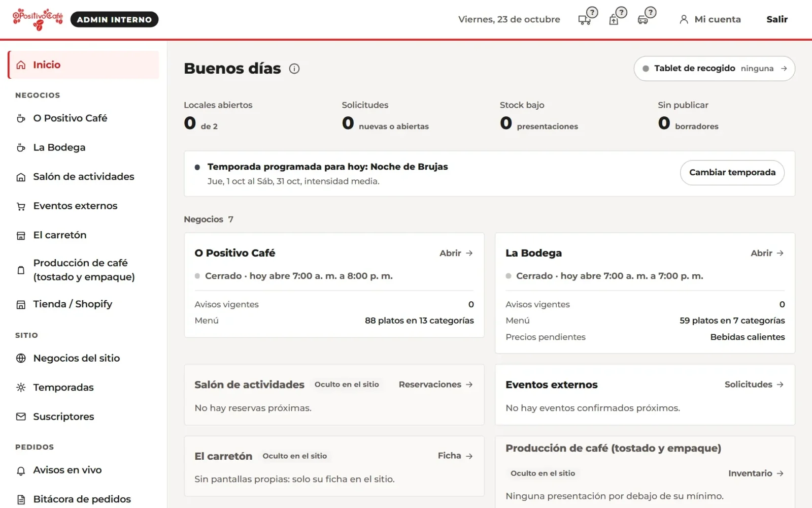This screenshot has width=812, height=508.
Task: Click the Stock bajo presentaciones counter
Action: tap(539, 116)
